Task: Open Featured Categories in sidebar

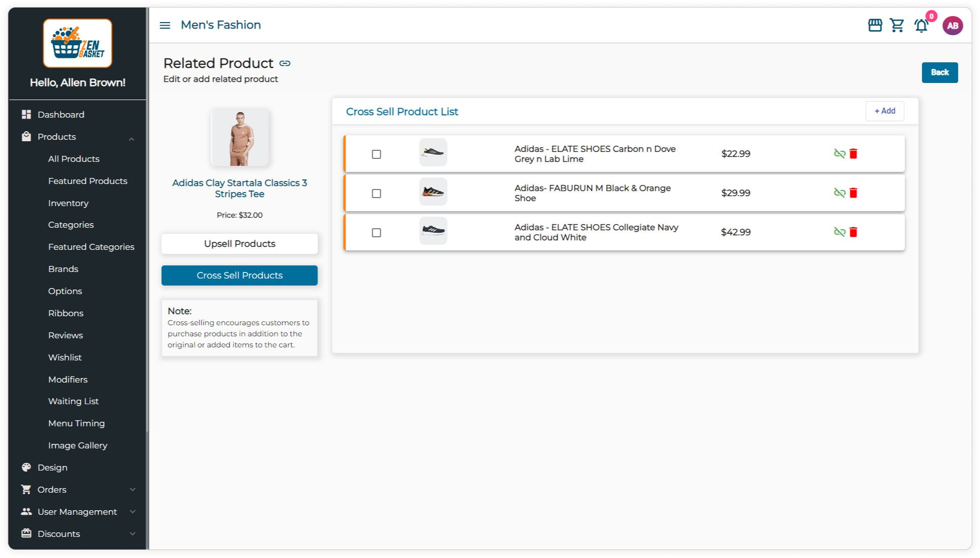Action: point(91,247)
